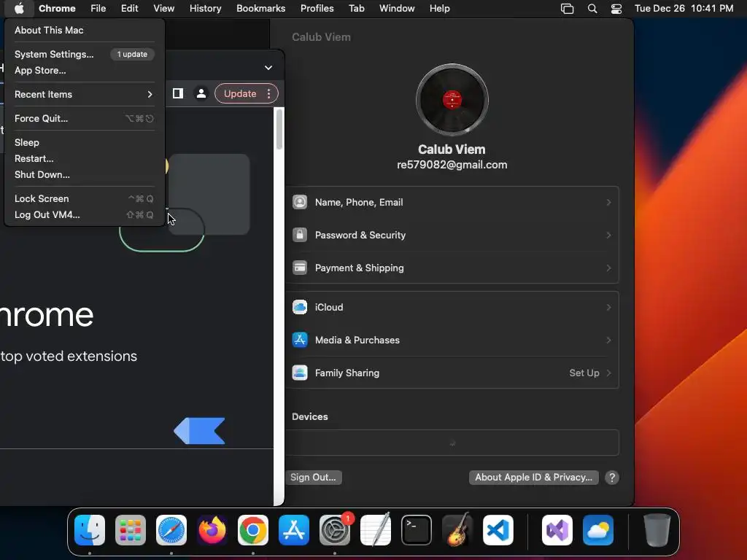Open the Bookmarks menu
747x560 pixels.
pyautogui.click(x=260, y=8)
